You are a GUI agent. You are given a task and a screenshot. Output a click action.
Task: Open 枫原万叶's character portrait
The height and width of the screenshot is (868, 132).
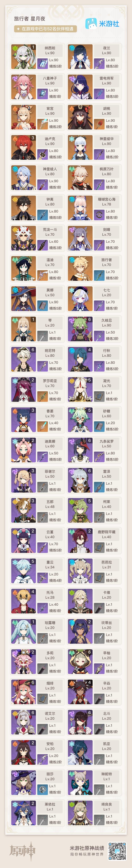[80, 178]
